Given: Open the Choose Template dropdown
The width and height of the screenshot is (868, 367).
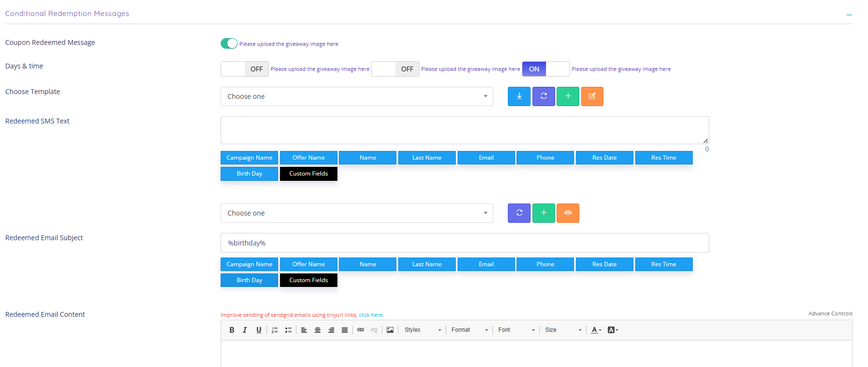Looking at the screenshot, I should point(357,96).
